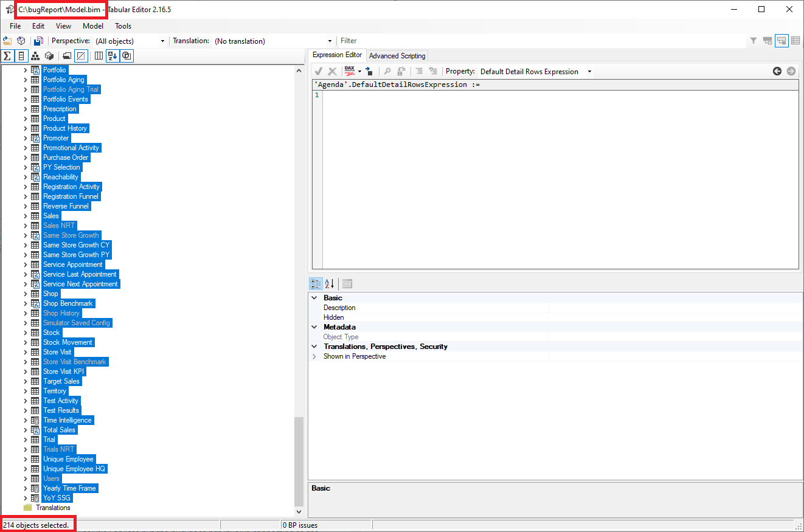Screen dimensions: 804x532
Task: Click the back navigation arrow above the editor
Action: tap(777, 71)
